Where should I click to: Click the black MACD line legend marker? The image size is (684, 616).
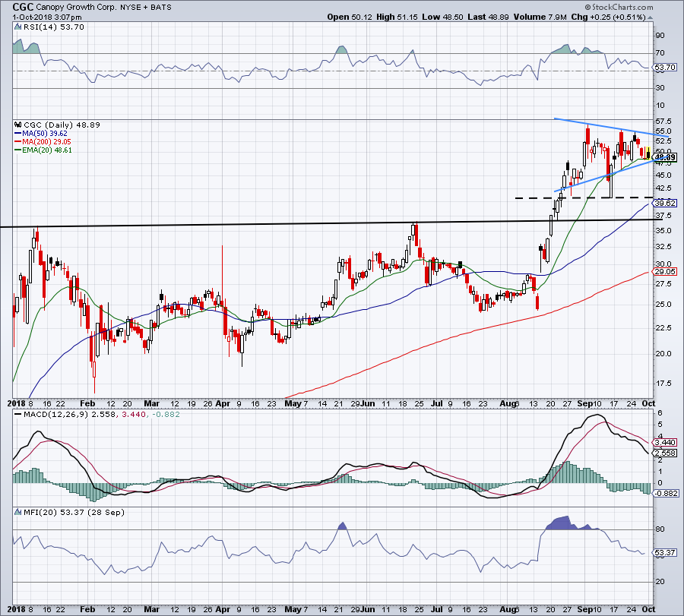point(18,415)
